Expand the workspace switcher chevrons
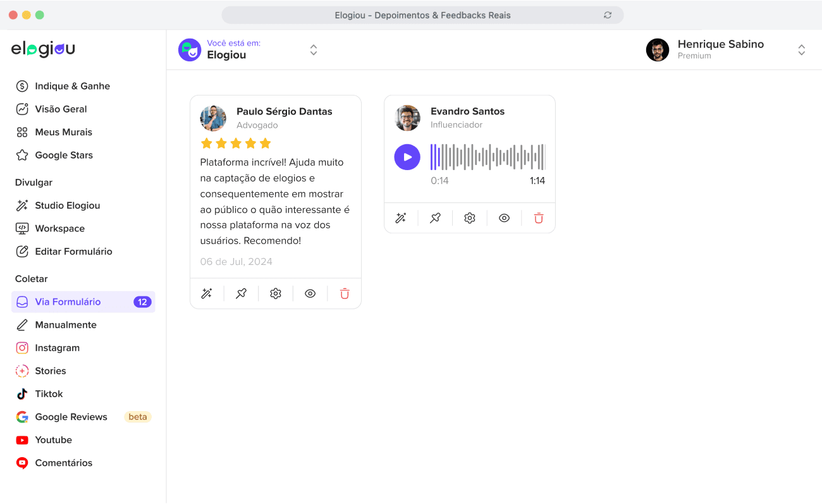The image size is (822, 504). click(314, 50)
